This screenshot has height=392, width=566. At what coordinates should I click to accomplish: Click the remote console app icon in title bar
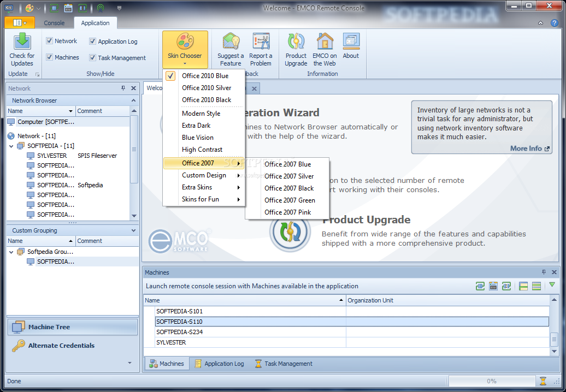point(9,8)
